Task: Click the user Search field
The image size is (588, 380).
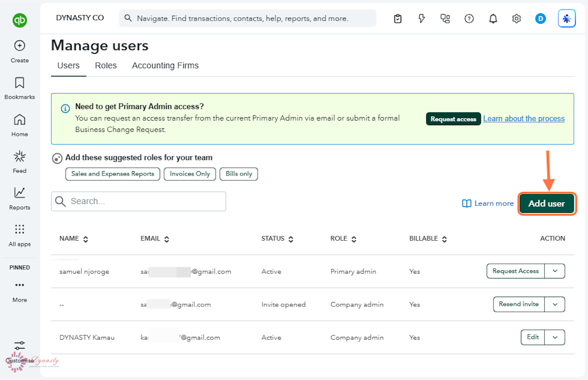Action: [139, 202]
